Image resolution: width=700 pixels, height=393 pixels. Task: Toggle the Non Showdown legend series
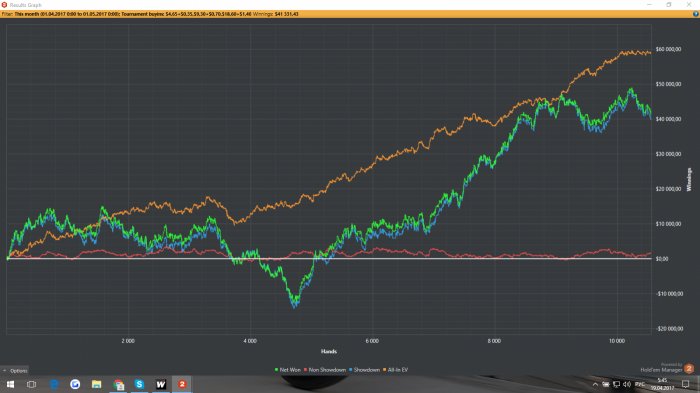click(x=325, y=370)
